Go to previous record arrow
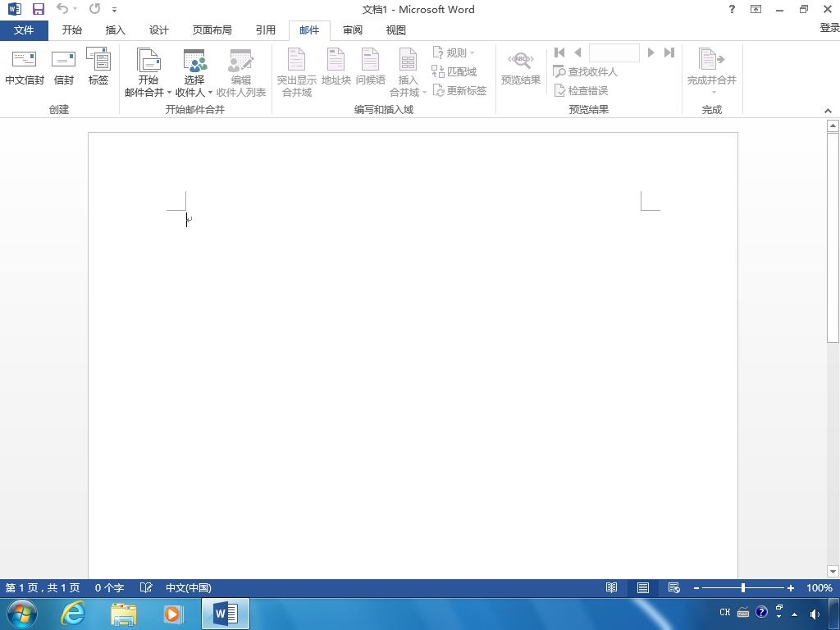Viewport: 840px width, 630px height. click(x=577, y=52)
